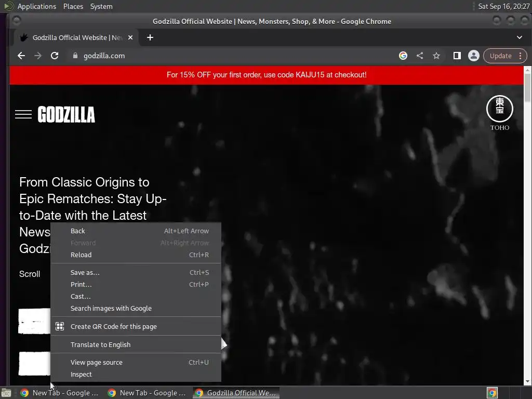Select Save as... in context menu
The width and height of the screenshot is (532, 399).
[136, 272]
